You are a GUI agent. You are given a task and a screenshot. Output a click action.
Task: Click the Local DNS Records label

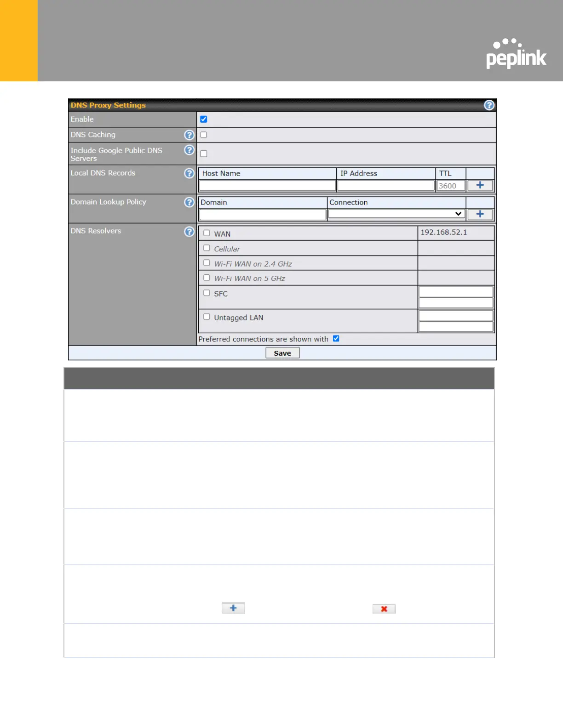tap(103, 173)
